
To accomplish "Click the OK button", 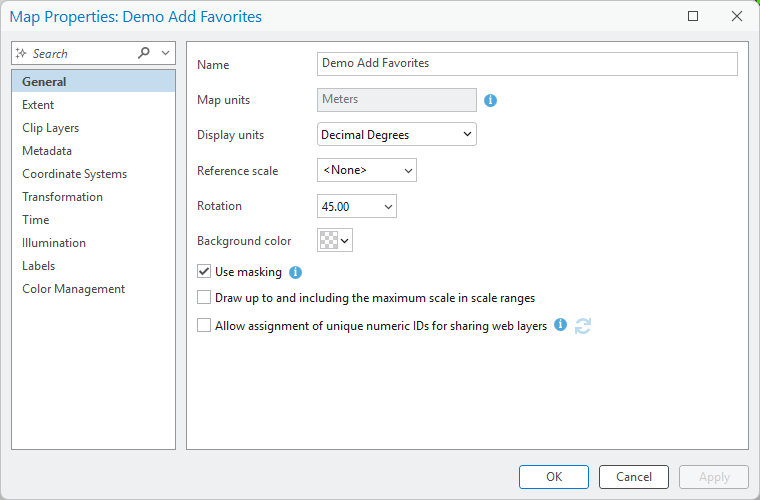I will tap(554, 477).
